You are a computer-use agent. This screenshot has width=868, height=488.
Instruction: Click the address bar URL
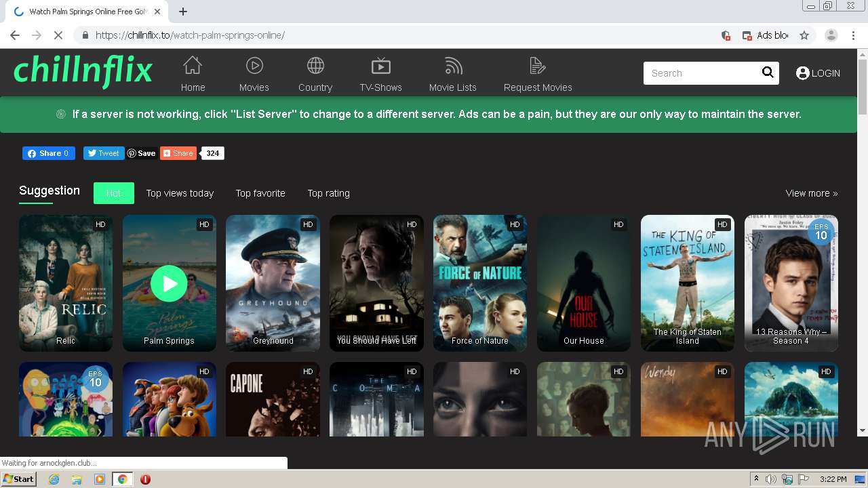[190, 35]
